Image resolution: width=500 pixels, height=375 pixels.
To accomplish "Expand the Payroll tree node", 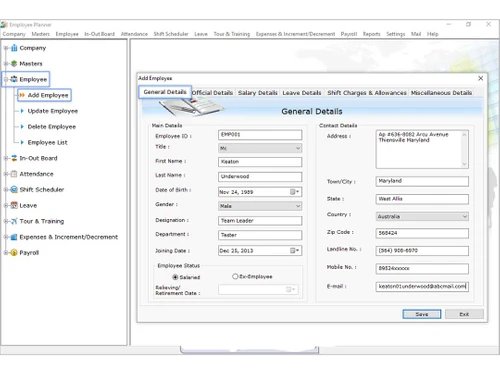I will (x=6, y=253).
